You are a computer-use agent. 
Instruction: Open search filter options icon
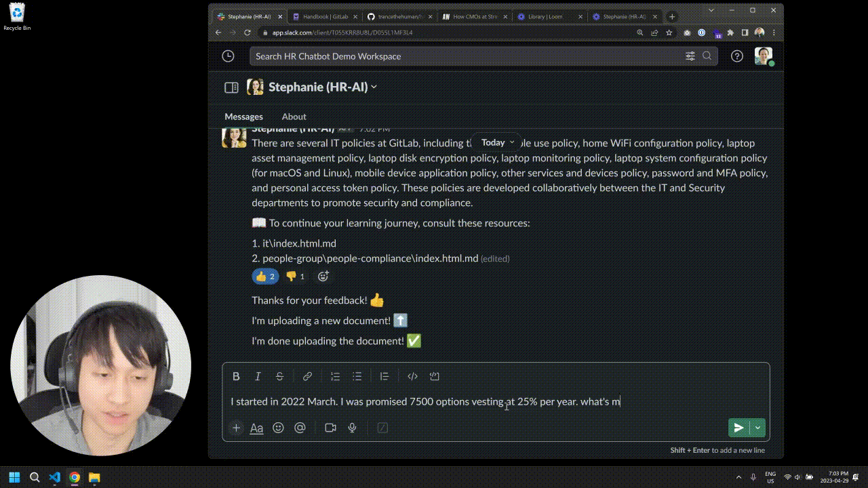click(x=690, y=56)
